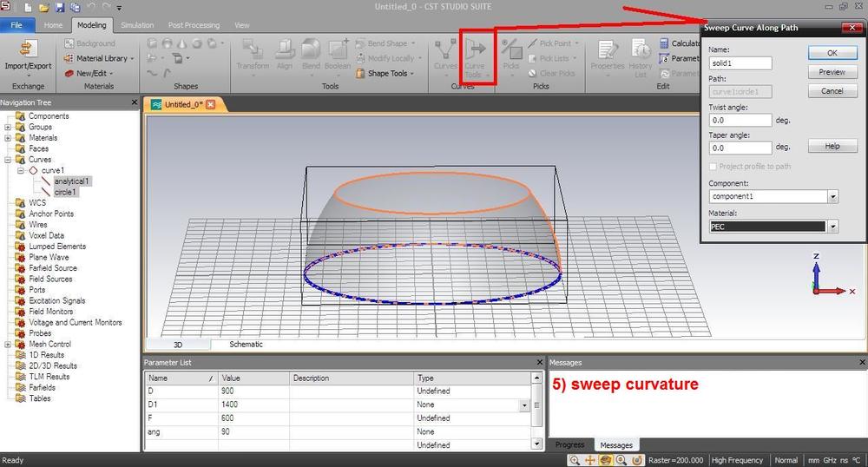Click Cancel in Sweep Curve dialog

click(x=832, y=91)
